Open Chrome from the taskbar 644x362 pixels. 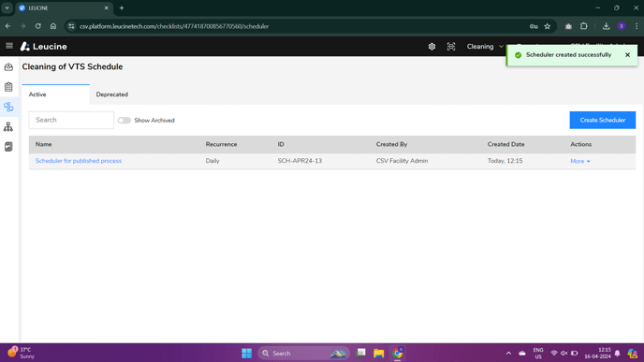(397, 353)
